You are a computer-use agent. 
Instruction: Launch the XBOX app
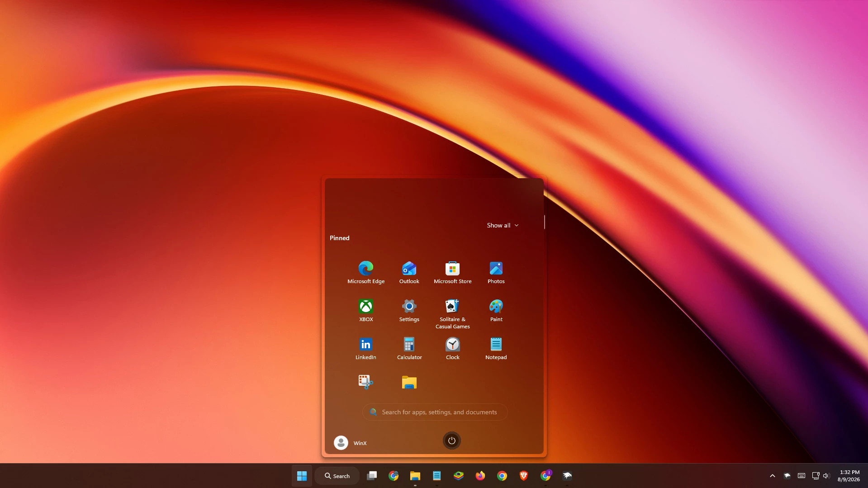coord(365,310)
